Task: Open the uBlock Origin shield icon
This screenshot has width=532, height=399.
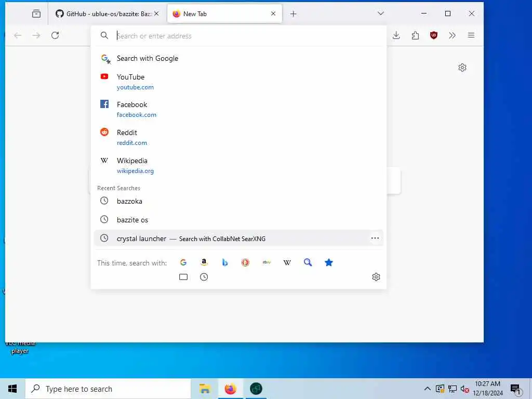Action: click(434, 35)
